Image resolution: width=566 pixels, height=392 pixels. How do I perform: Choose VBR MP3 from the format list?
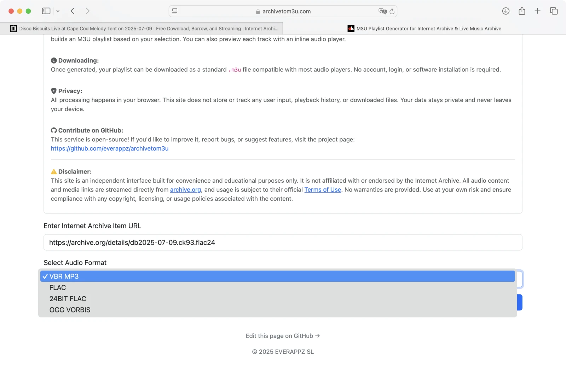point(64,276)
